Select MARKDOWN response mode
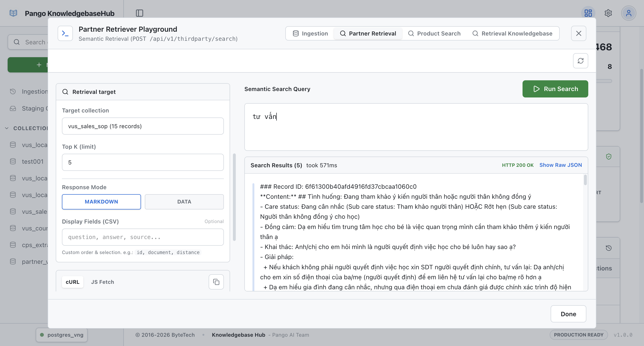Image resolution: width=644 pixels, height=346 pixels. coord(101,202)
